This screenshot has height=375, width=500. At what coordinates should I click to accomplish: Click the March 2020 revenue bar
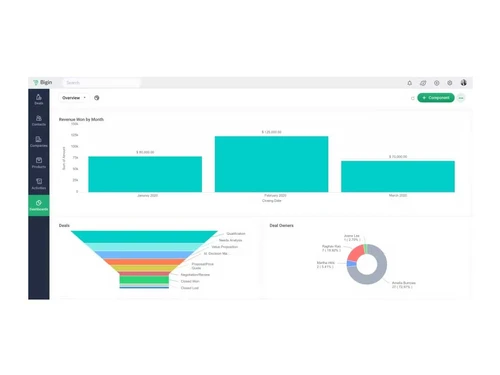[398, 176]
